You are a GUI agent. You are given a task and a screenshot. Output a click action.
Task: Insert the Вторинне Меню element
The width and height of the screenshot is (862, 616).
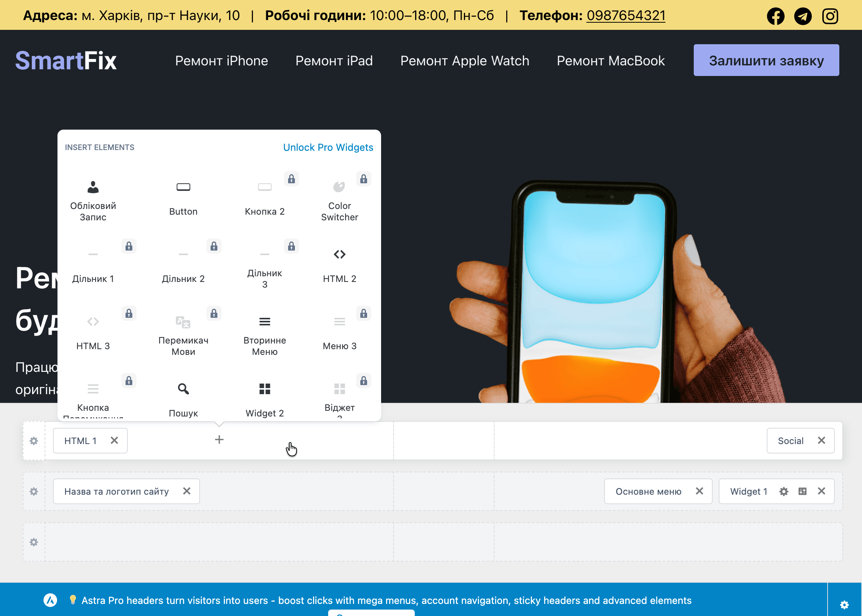(x=265, y=335)
